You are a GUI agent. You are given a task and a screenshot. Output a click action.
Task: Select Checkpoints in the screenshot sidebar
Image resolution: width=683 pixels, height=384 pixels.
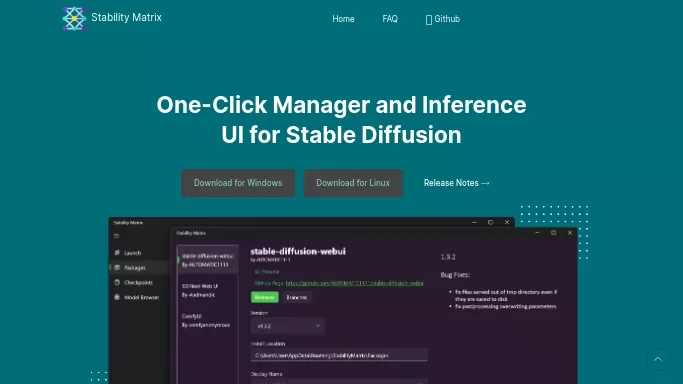[139, 283]
